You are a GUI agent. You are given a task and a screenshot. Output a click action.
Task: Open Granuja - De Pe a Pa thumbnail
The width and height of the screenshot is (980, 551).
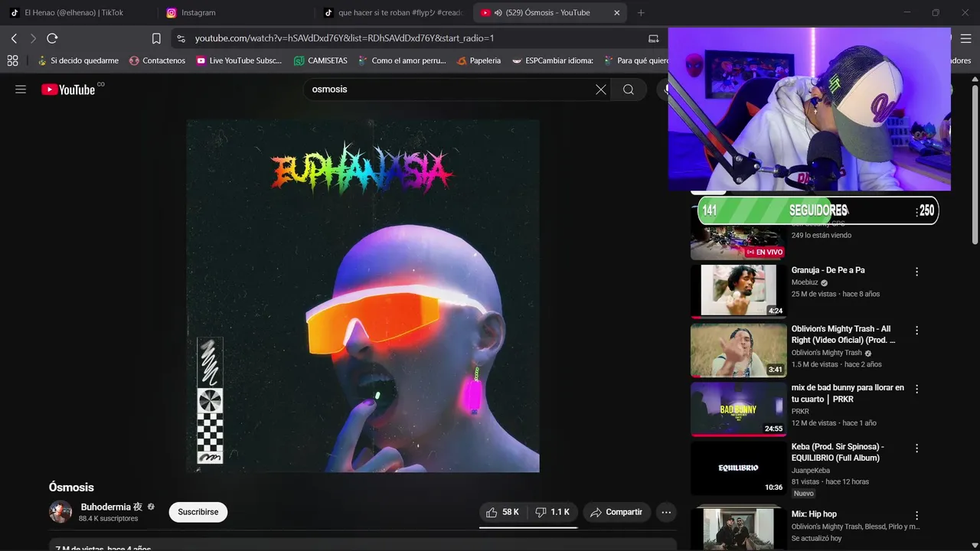738,291
